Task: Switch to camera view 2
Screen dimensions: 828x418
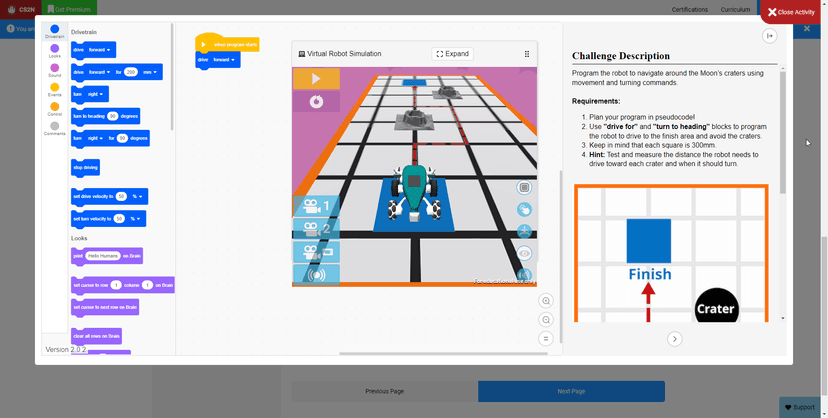Action: (316, 229)
